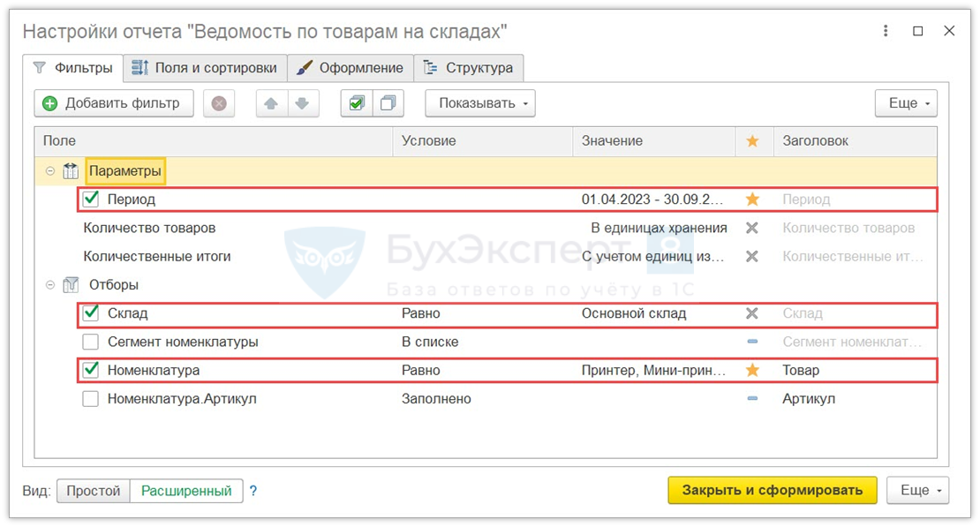980x527 pixels.
Task: Click the green plus icon on Добавить фильтр
Action: [50, 103]
